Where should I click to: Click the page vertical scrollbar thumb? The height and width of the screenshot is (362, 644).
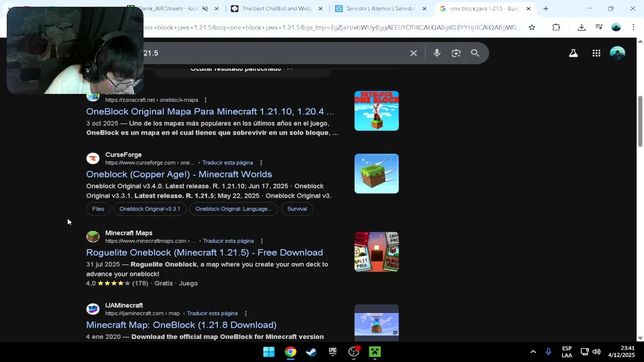[640, 122]
